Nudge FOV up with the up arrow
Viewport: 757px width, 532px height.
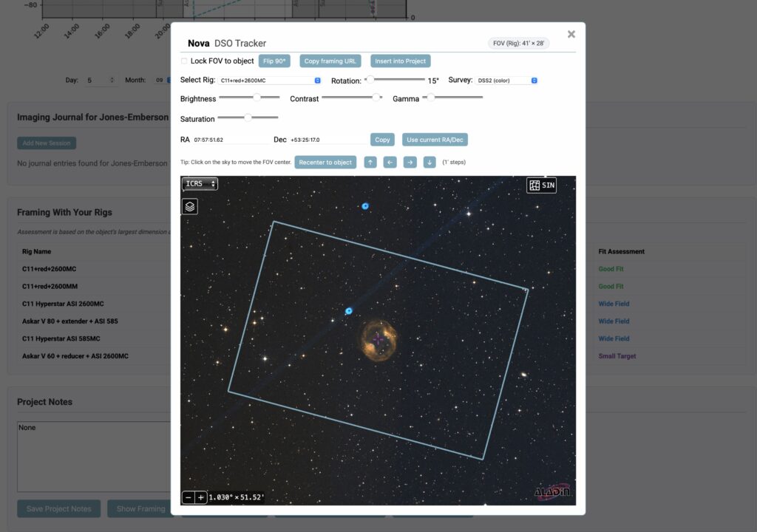tap(370, 163)
